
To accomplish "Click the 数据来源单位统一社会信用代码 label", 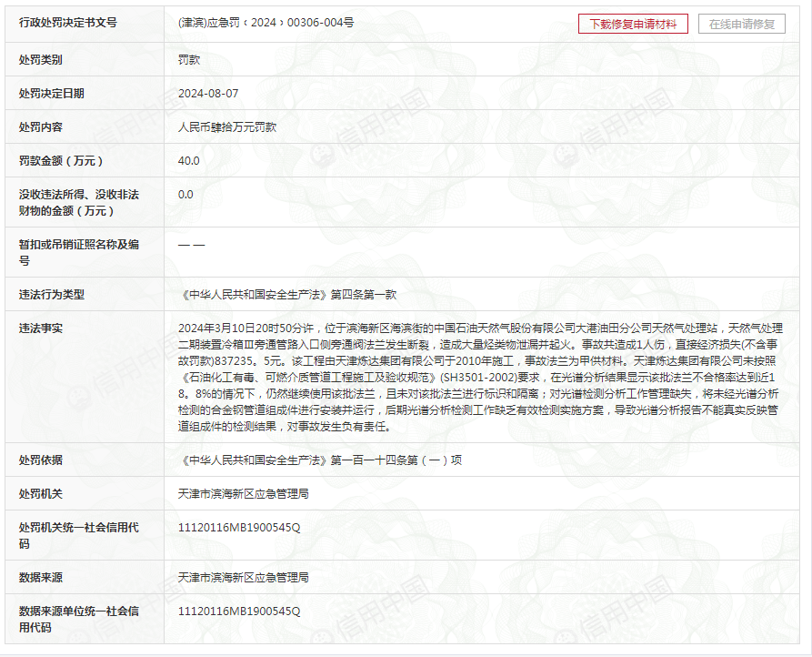I will pyautogui.click(x=79, y=619).
